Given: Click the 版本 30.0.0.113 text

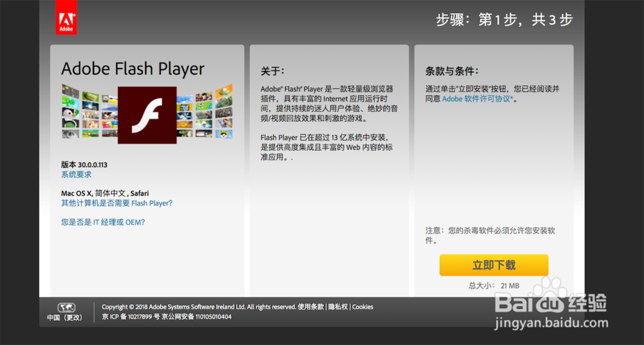Looking at the screenshot, I should pyautogui.click(x=84, y=165).
